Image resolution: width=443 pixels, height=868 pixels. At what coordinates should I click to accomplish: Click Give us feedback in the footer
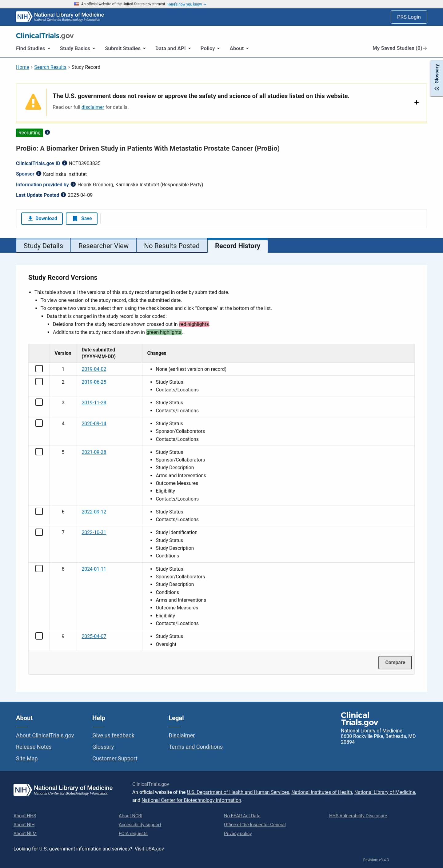pos(113,735)
